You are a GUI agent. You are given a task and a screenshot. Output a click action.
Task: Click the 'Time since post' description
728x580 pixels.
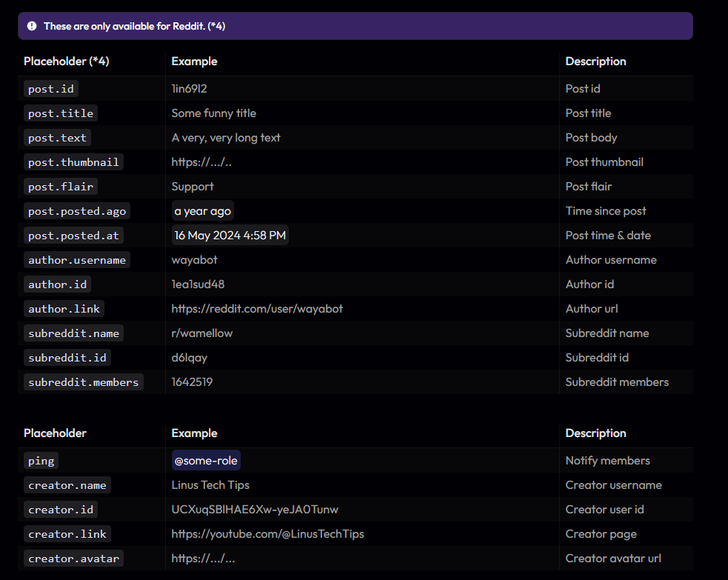coord(605,211)
